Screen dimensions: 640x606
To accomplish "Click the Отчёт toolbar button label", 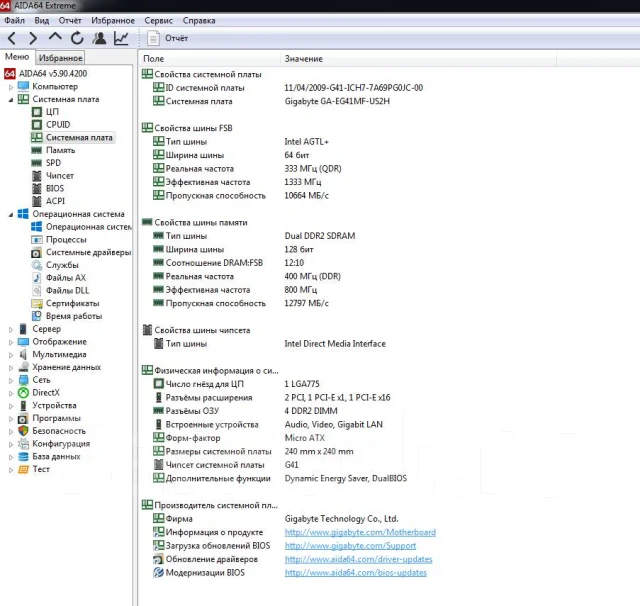I will pyautogui.click(x=176, y=38).
